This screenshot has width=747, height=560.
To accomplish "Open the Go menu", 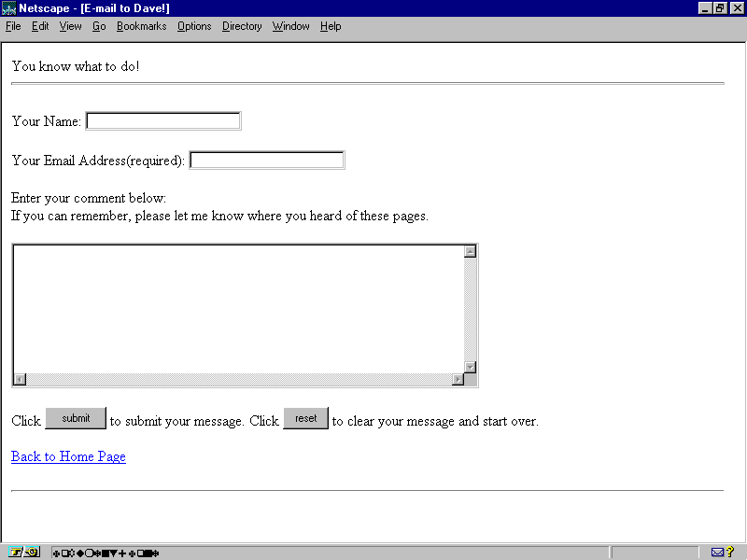I will tap(99, 26).
